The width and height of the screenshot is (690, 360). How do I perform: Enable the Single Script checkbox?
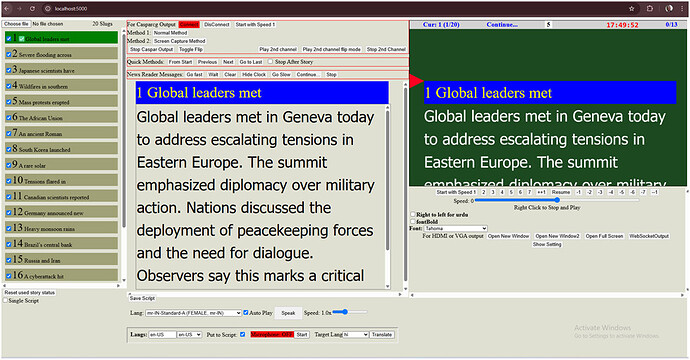tap(5, 301)
